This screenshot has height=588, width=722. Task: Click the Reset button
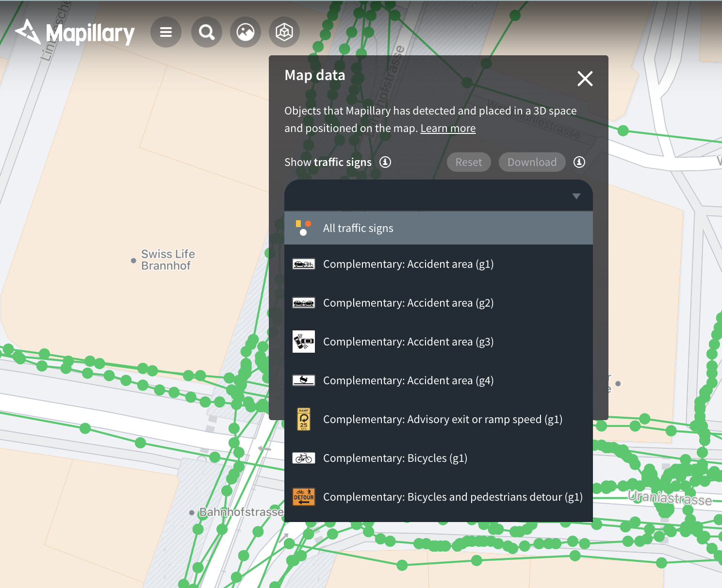[469, 162]
